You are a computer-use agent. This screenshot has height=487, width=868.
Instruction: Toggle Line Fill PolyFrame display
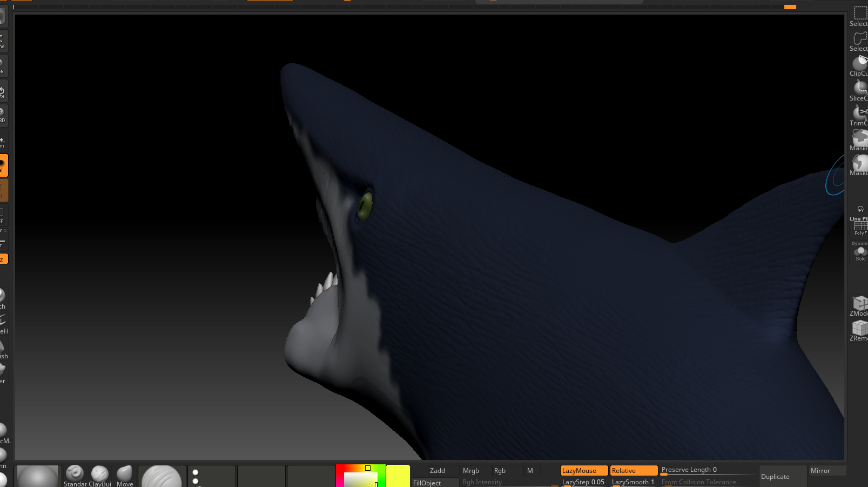coord(860,226)
